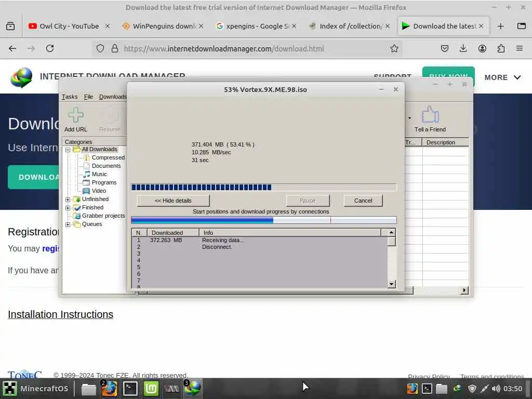This screenshot has width=532, height=399.
Task: Click the Linux Mint taskbar icon
Action: (x=151, y=389)
